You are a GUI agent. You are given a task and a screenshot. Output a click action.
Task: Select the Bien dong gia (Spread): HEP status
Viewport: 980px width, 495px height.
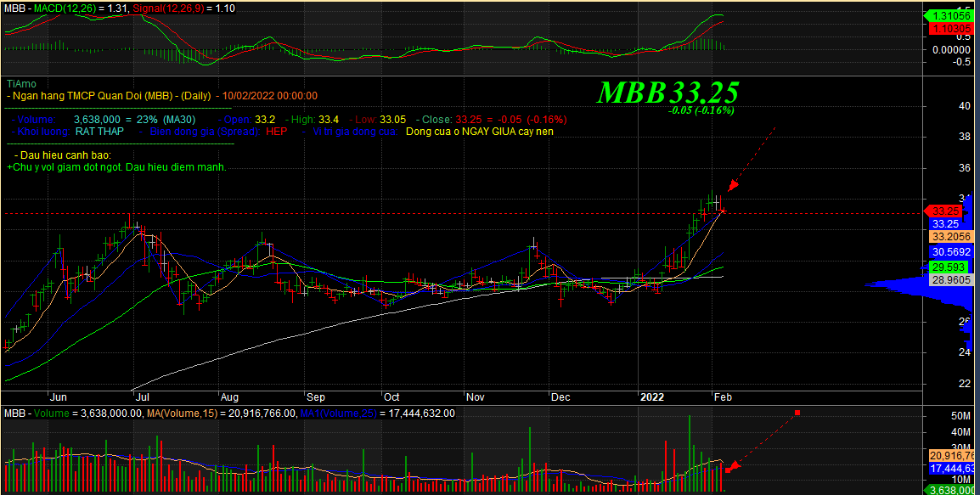(x=212, y=132)
